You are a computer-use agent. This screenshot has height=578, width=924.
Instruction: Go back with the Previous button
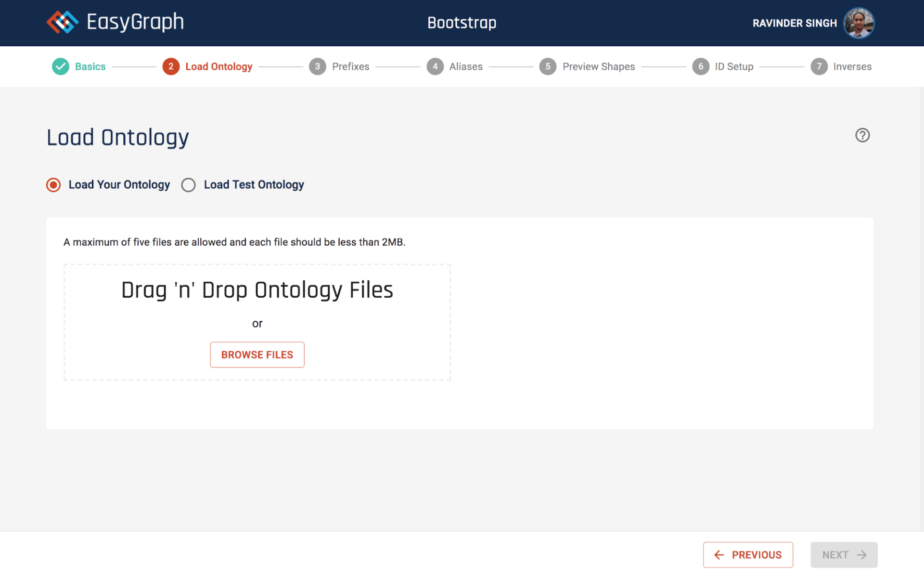pyautogui.click(x=747, y=555)
